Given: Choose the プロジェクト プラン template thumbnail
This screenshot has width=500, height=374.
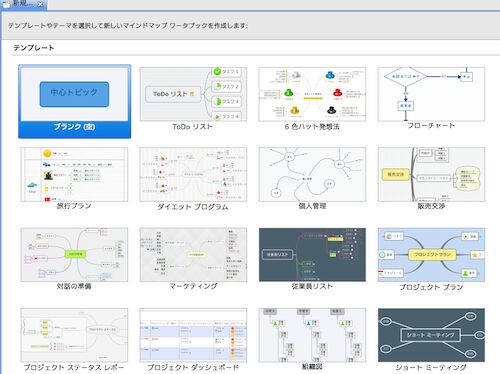Looking at the screenshot, I should point(431,255).
